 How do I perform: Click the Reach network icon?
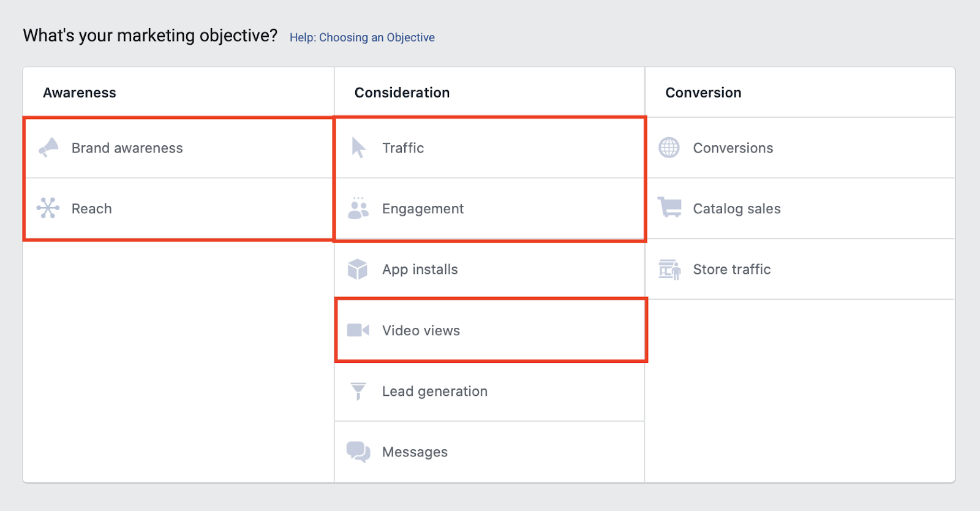pyautogui.click(x=48, y=208)
